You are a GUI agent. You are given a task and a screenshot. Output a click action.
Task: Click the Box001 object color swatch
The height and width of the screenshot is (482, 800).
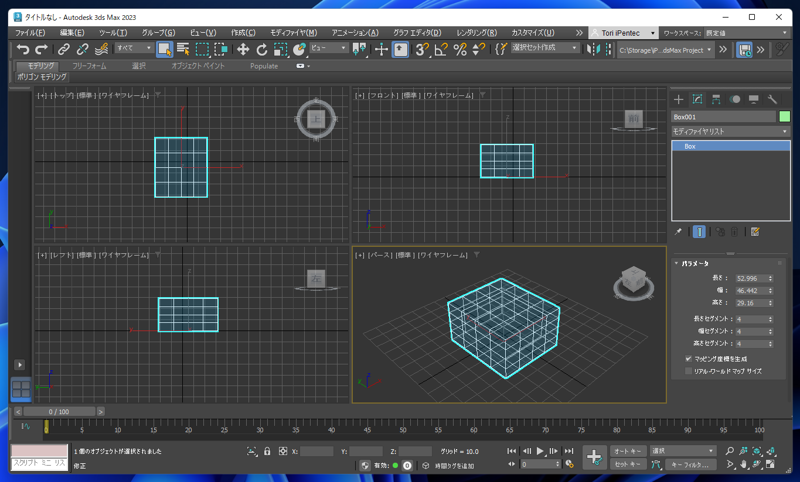tap(785, 117)
